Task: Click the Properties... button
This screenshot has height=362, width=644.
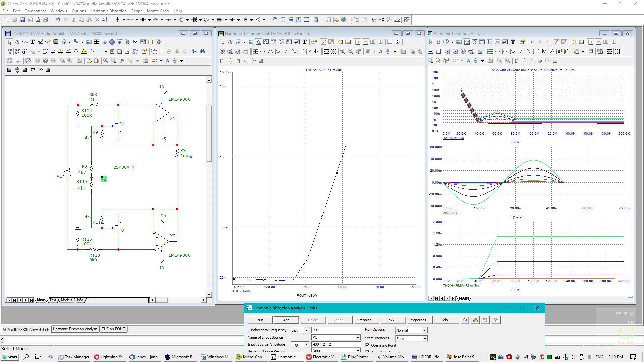Action: pos(419,320)
